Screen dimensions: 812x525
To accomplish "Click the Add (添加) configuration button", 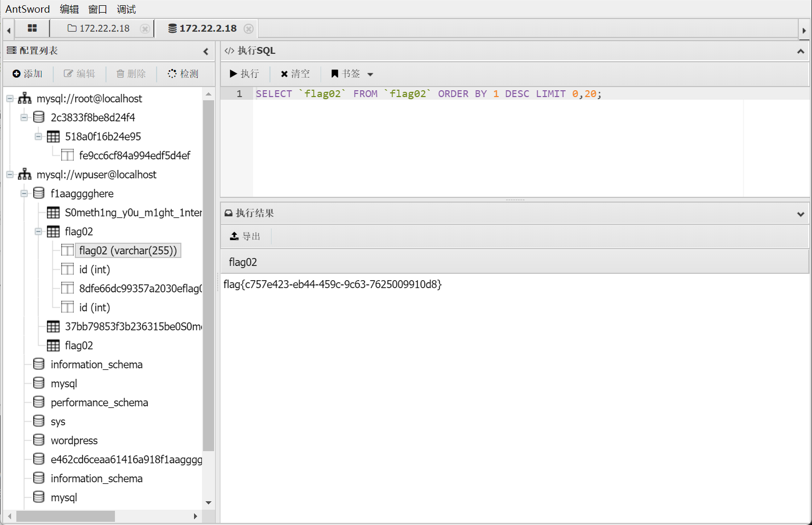I will click(x=27, y=74).
